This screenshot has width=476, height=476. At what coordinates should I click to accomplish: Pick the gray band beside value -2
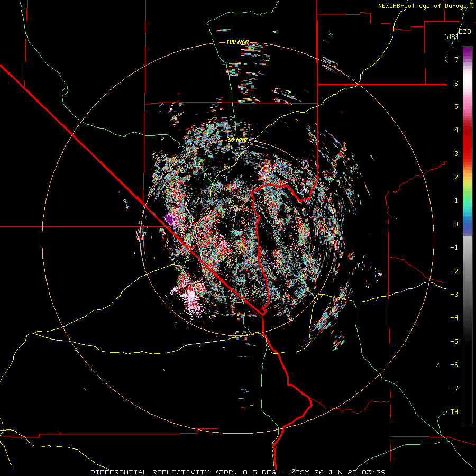point(467,271)
